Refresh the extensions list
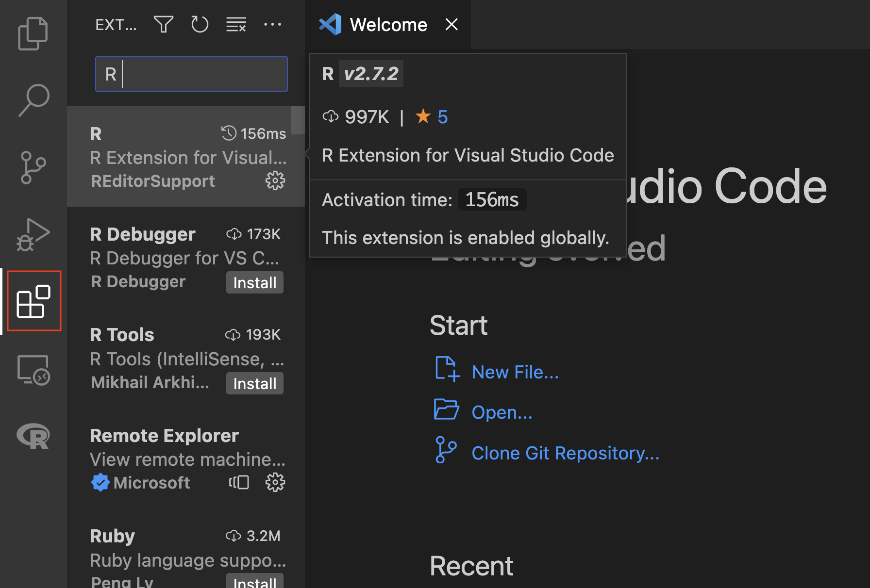The width and height of the screenshot is (870, 588). (x=200, y=24)
